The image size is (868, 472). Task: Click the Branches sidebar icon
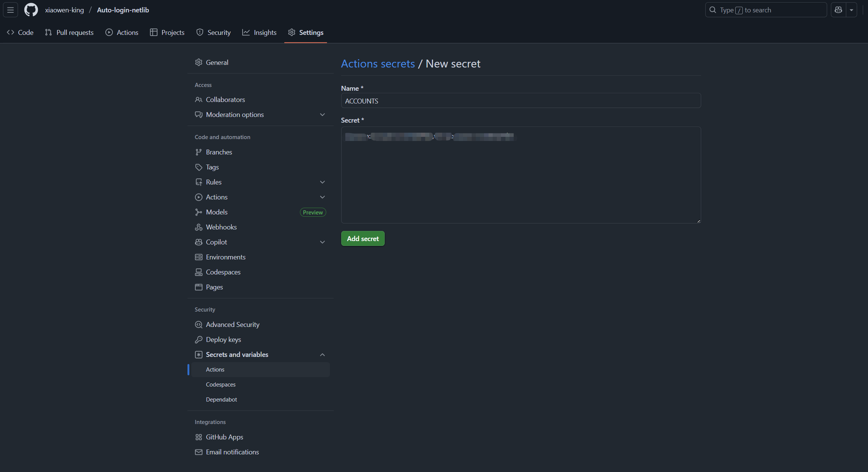point(198,152)
